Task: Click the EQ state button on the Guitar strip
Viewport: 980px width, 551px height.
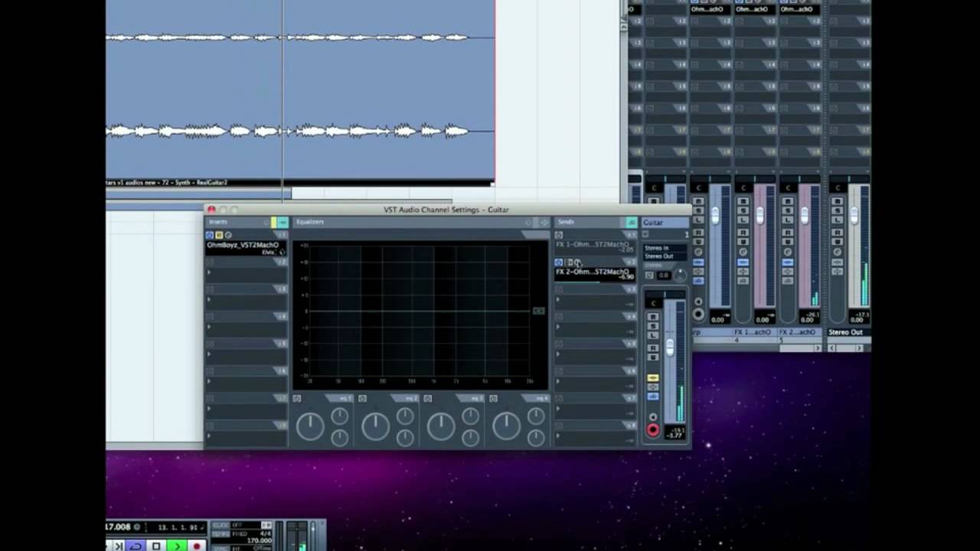Action: pos(653,387)
